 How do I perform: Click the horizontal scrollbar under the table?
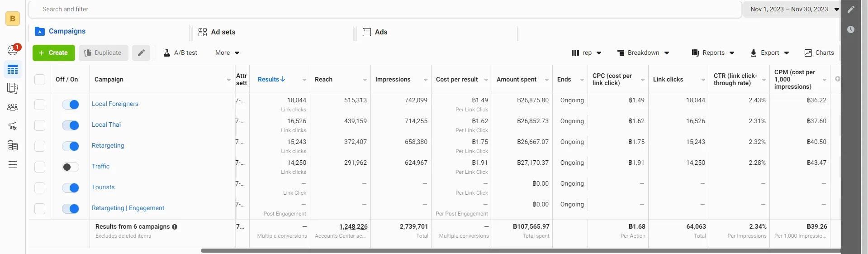tap(520, 250)
